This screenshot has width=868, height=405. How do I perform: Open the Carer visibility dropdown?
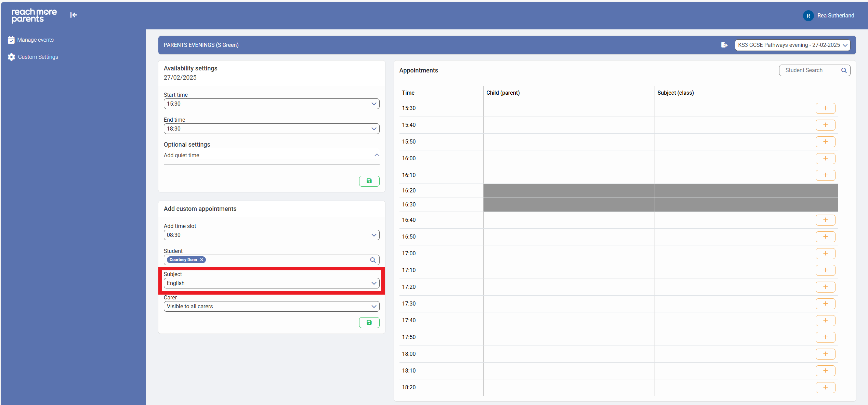(271, 307)
